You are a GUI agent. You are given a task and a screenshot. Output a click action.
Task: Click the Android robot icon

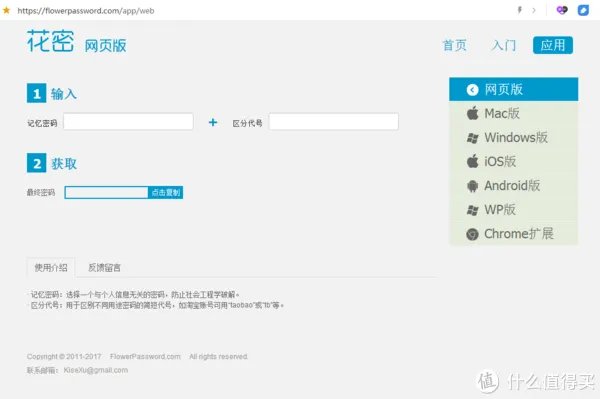(473, 186)
